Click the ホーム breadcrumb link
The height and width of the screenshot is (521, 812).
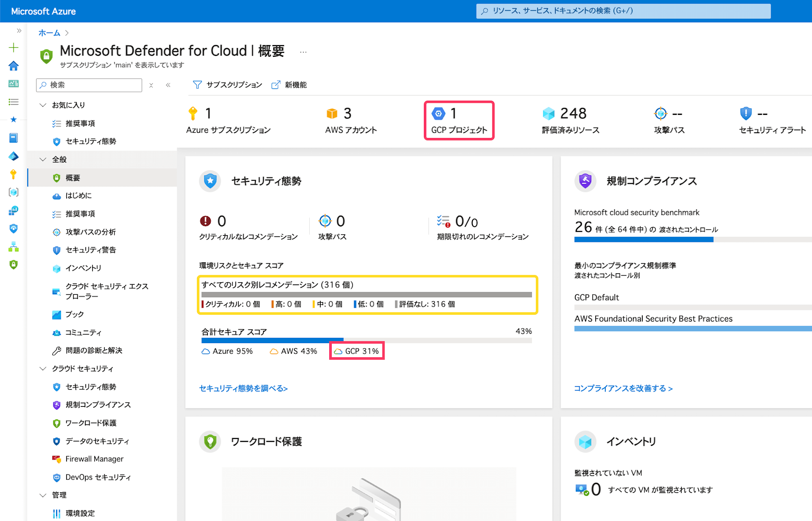[49, 33]
